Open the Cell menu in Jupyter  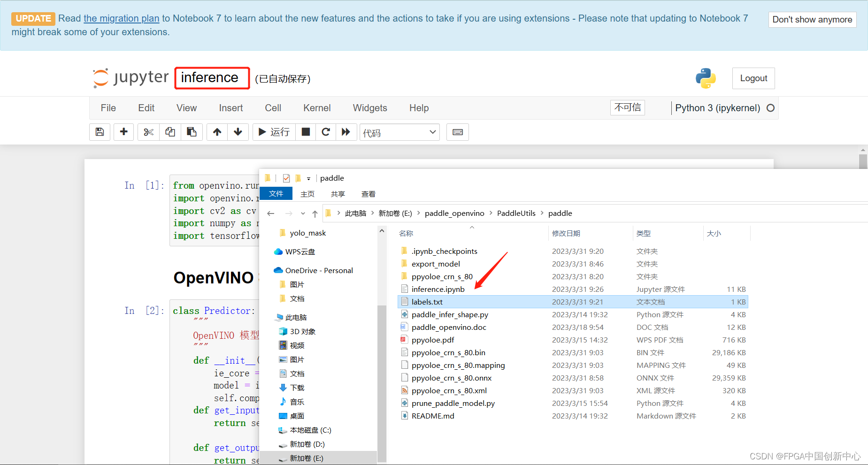point(273,108)
